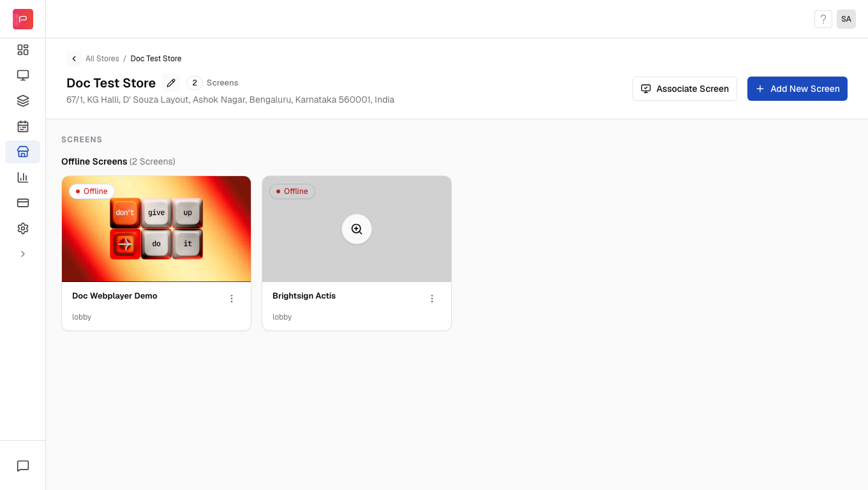
Task: Open the billing card icon in sidebar
Action: tap(23, 203)
